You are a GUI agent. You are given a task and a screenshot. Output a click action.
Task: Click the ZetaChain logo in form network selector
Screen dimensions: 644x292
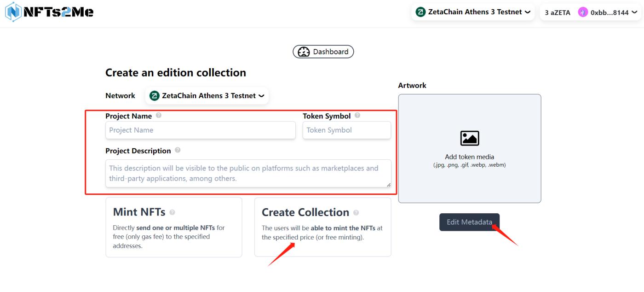[155, 96]
